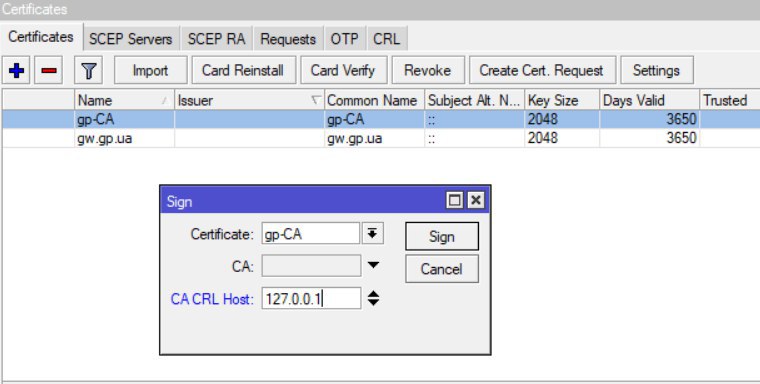Click into the CA CRL Host field
Screen dimensions: 760x384
click(311, 298)
